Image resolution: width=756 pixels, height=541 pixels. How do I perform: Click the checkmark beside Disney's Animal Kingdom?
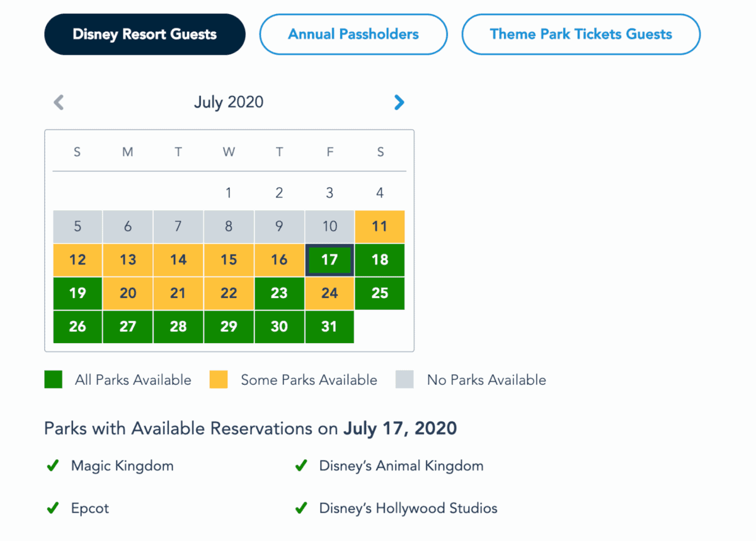[301, 466]
